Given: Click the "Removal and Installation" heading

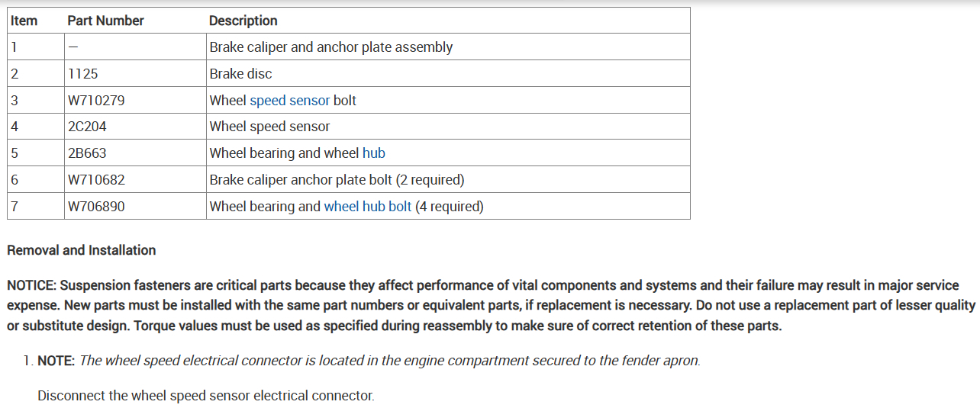Looking at the screenshot, I should [x=81, y=250].
